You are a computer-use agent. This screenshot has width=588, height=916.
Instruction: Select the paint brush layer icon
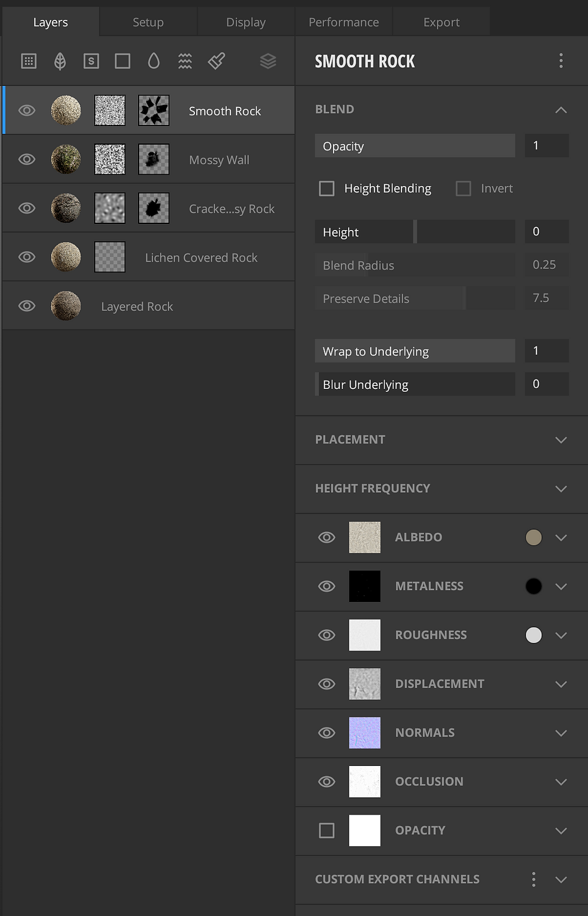coord(217,61)
